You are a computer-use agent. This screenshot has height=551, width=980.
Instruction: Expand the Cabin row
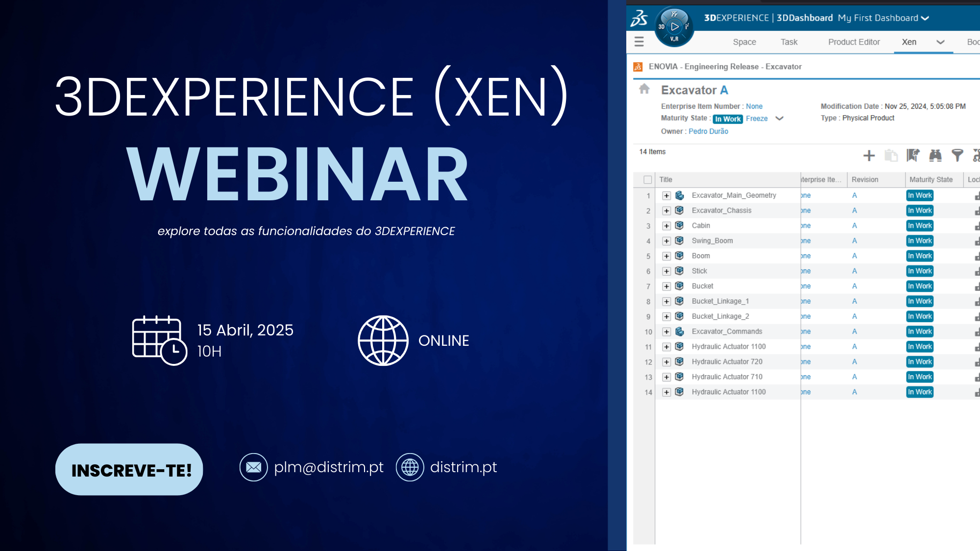(x=666, y=226)
